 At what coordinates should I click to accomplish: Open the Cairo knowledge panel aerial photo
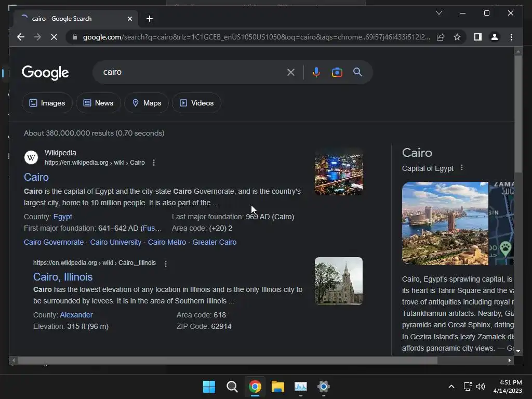tap(445, 223)
